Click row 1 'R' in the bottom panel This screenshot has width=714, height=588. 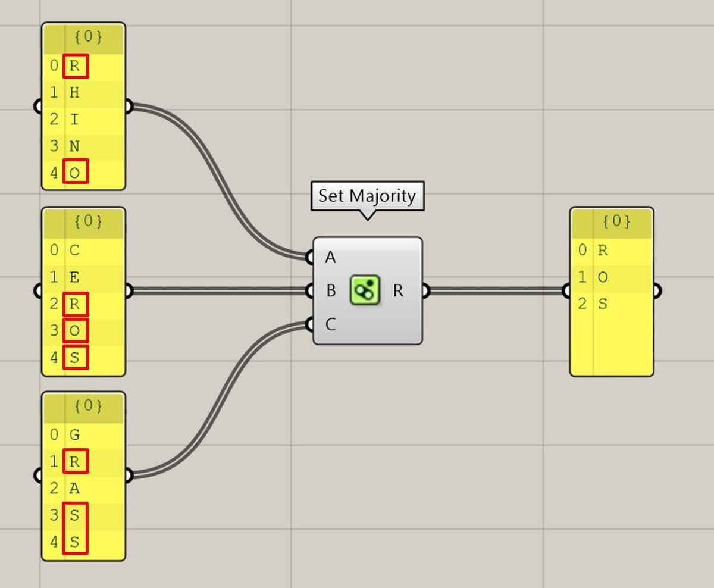click(83, 462)
